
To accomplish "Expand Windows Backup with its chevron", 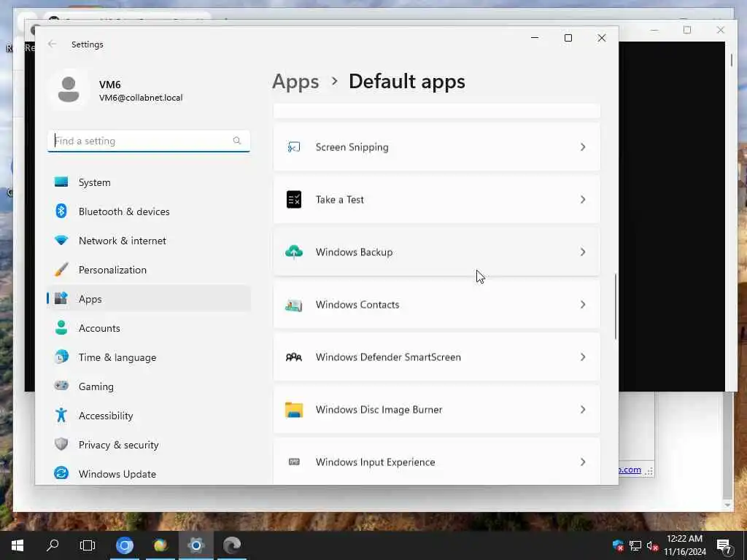I will (x=583, y=252).
